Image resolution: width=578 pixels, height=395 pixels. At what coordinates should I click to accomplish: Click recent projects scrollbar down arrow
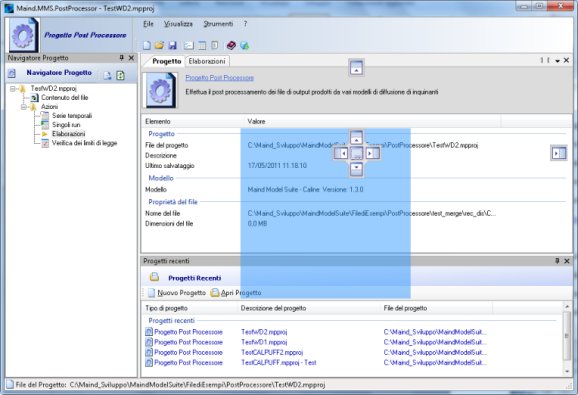[x=567, y=371]
